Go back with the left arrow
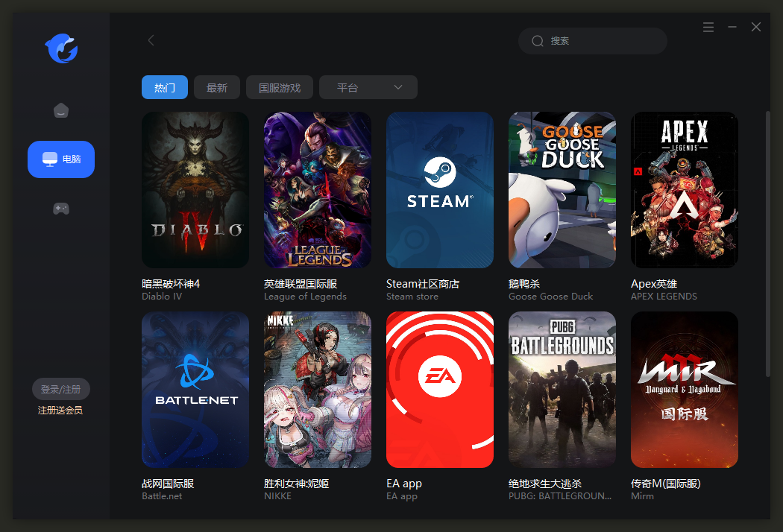Image resolution: width=783 pixels, height=532 pixels. point(151,40)
